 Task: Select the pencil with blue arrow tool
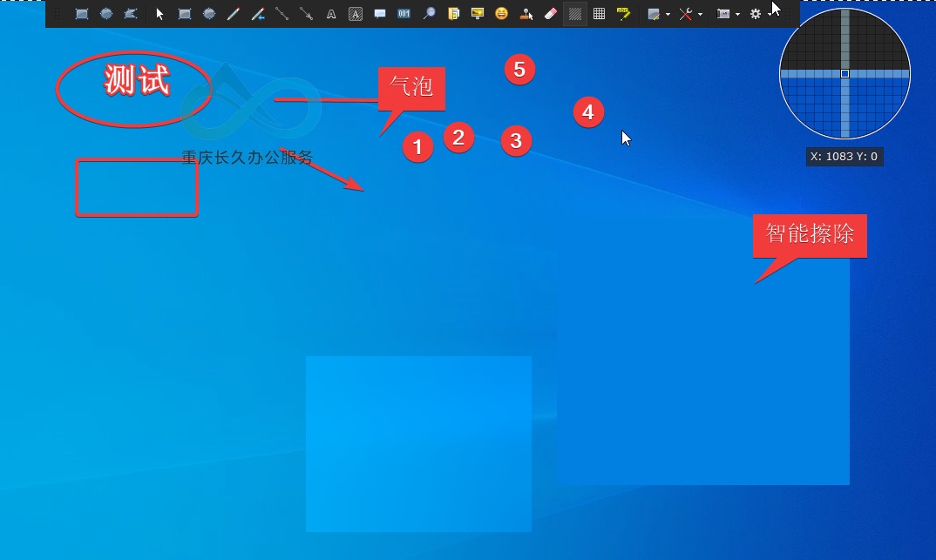(258, 14)
